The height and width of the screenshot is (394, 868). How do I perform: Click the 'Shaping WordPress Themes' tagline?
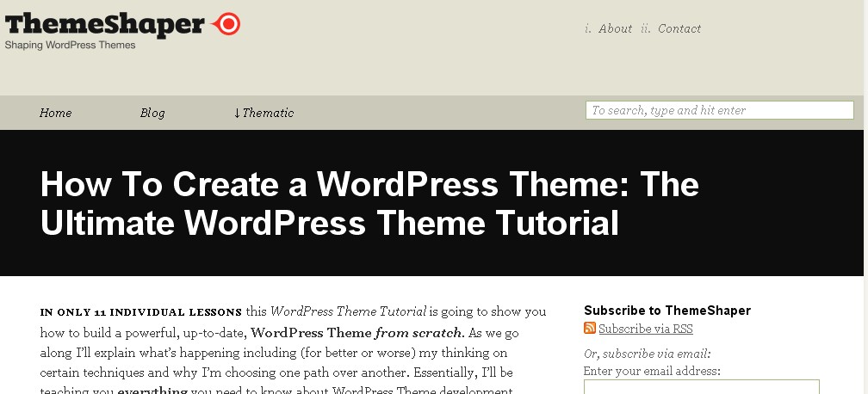[x=70, y=46]
